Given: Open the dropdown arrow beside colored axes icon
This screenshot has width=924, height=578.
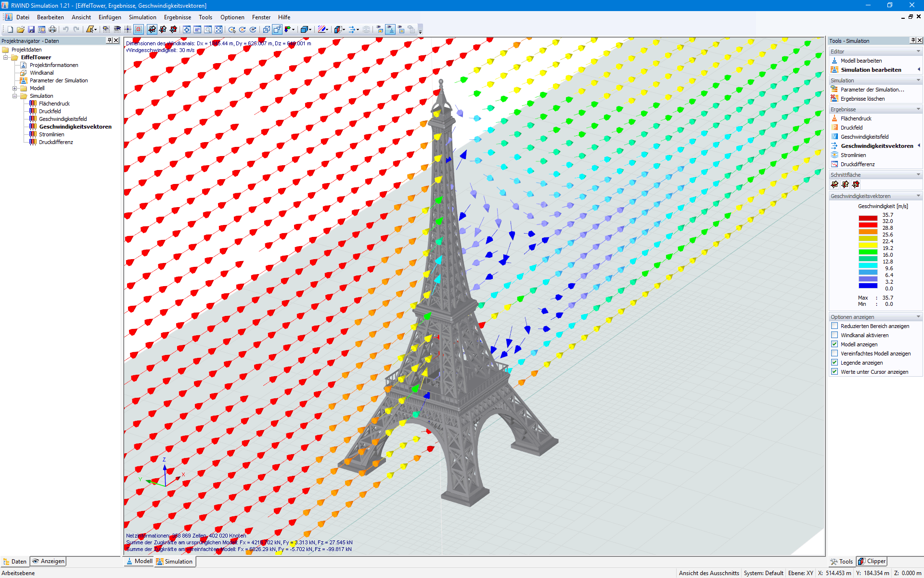Looking at the screenshot, I should [x=294, y=29].
